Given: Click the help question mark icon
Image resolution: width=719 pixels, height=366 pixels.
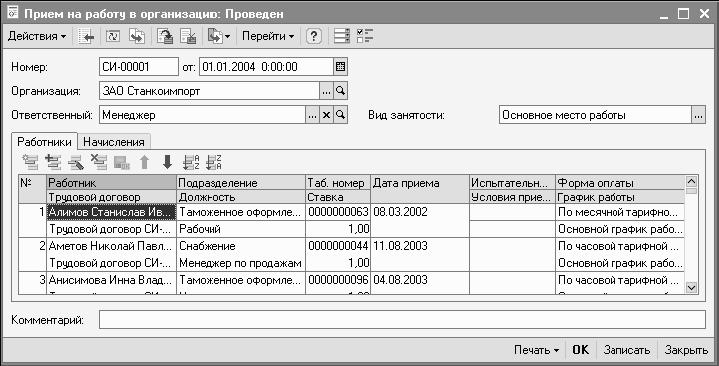Looking at the screenshot, I should click(x=314, y=36).
